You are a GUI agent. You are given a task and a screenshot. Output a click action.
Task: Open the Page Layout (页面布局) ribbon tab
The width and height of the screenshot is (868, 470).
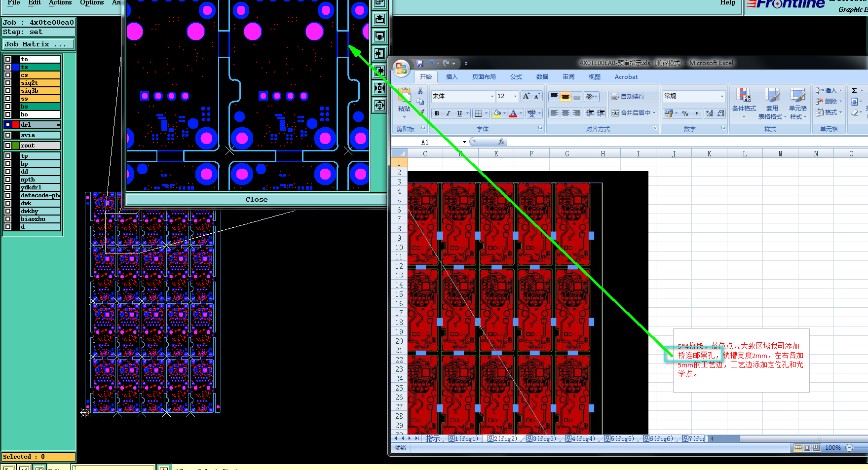(484, 77)
